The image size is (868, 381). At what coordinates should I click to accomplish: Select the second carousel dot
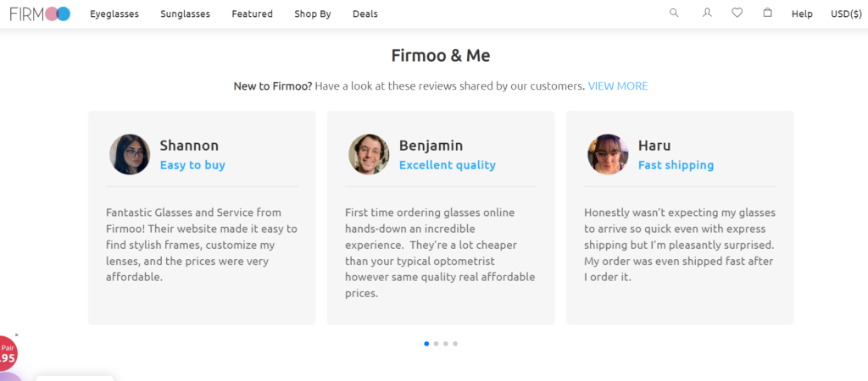pos(437,344)
